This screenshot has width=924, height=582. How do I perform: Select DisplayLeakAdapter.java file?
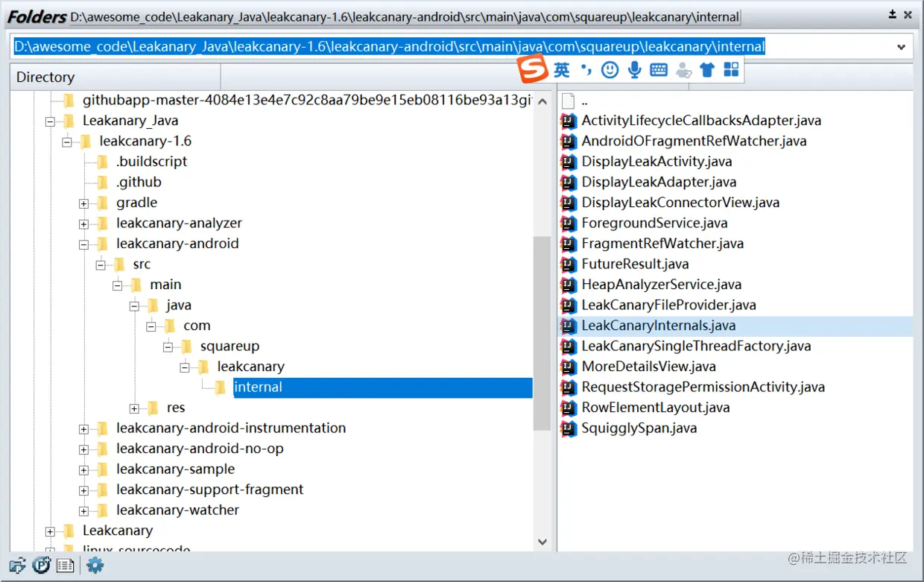(x=659, y=182)
